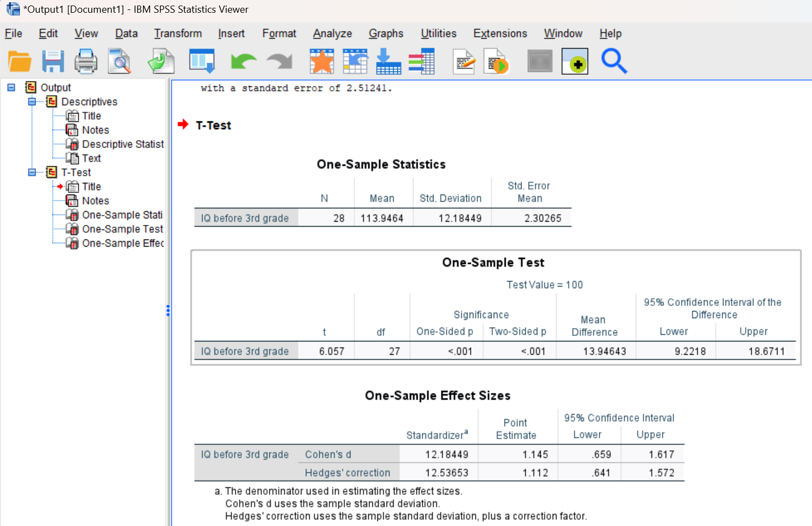Open the Help menu
This screenshot has height=526, width=812.
point(610,33)
